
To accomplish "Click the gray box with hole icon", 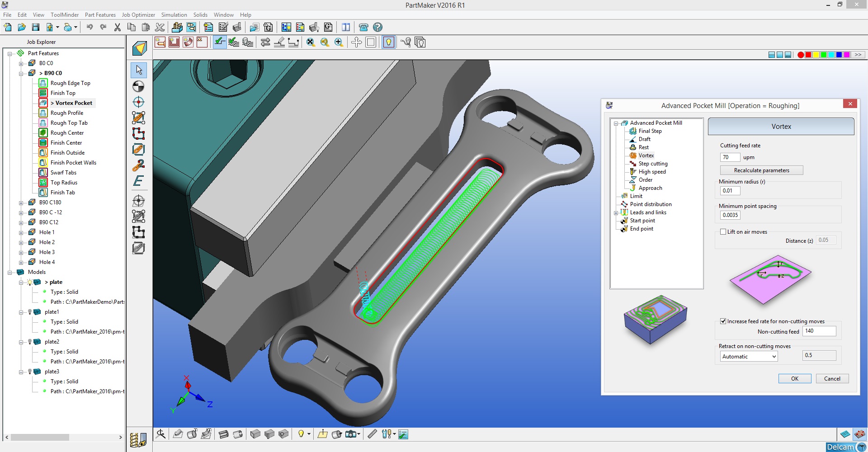I will pyautogui.click(x=283, y=434).
